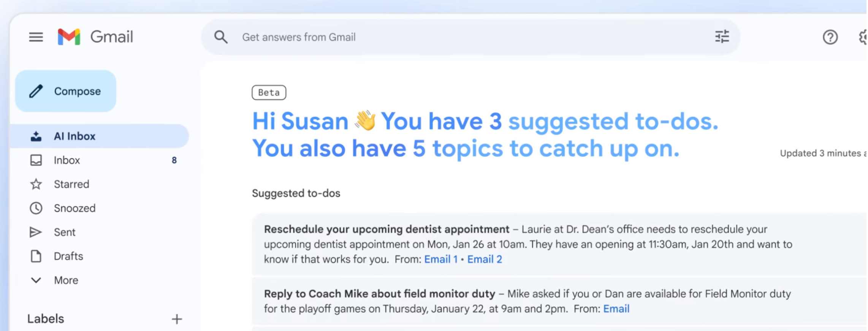This screenshot has width=868, height=331.
Task: Click the Inbox tray icon
Action: 36,160
